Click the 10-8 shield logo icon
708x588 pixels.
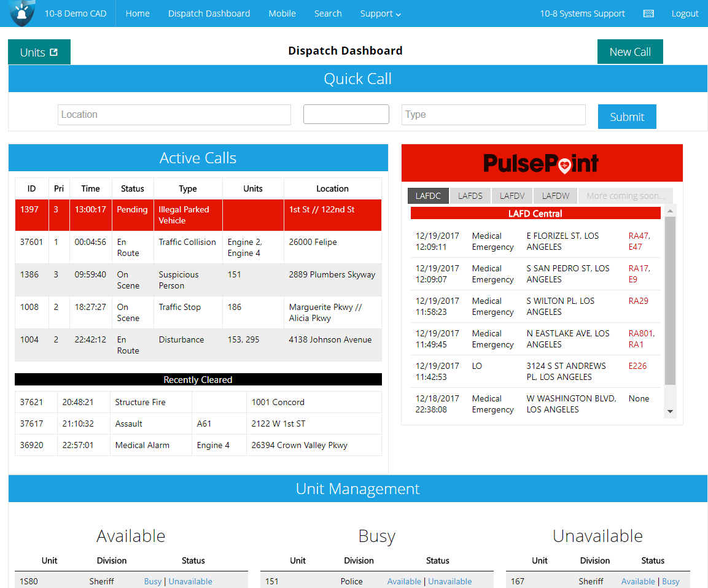point(21,13)
